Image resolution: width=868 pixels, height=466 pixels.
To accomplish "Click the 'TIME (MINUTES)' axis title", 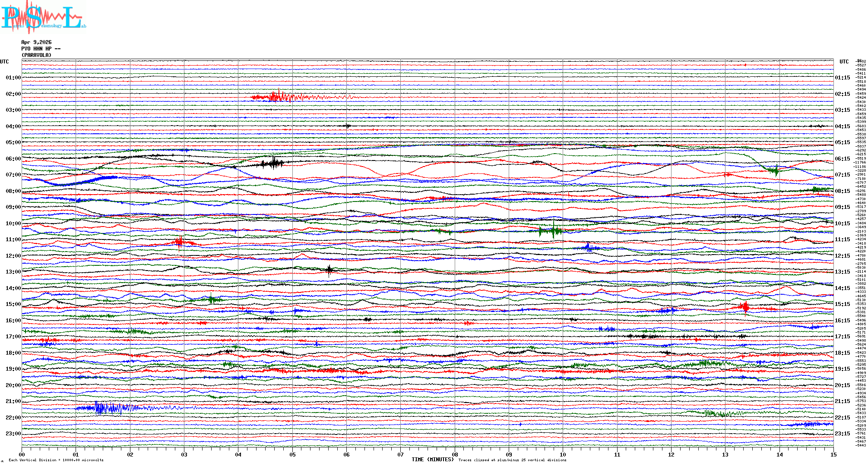I will [x=432, y=460].
